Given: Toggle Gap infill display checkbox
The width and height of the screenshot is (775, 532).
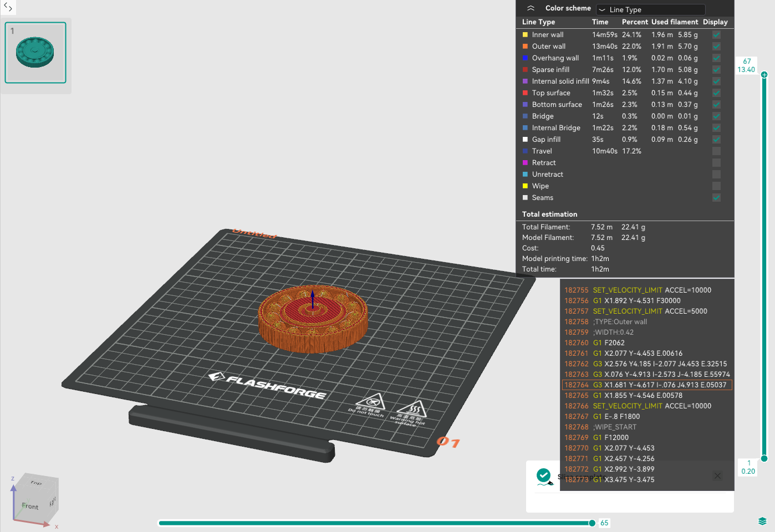Looking at the screenshot, I should pos(716,139).
